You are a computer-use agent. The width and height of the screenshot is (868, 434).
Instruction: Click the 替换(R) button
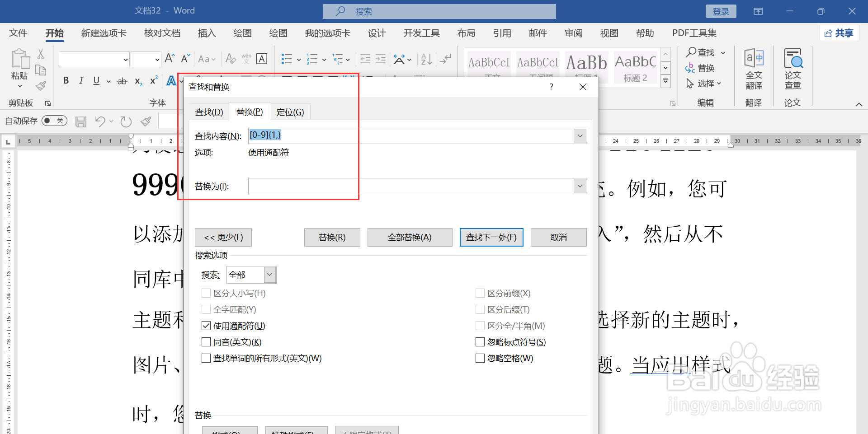click(332, 237)
